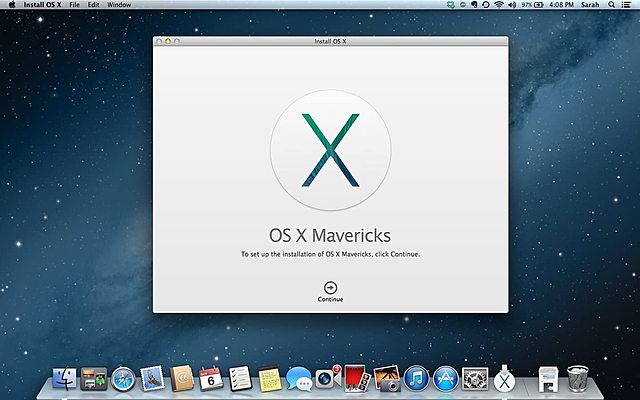
Task: Click the Install OS X window title
Action: pos(330,41)
